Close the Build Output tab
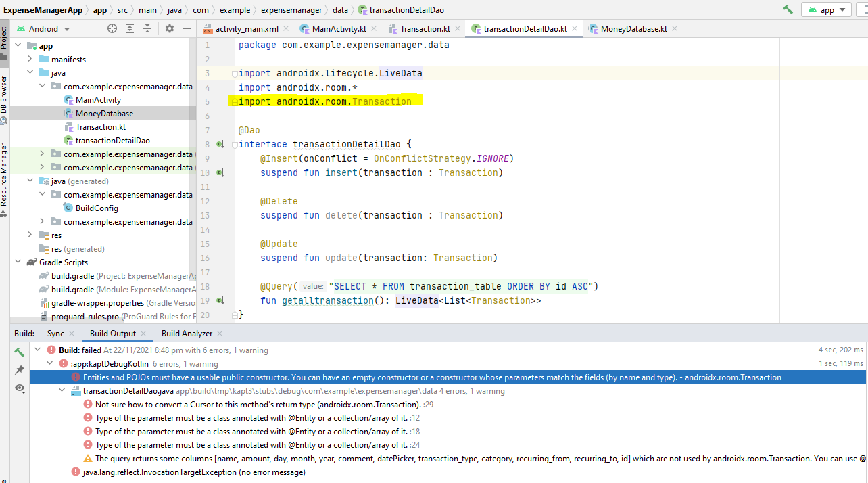This screenshot has height=483, width=868. coord(143,333)
